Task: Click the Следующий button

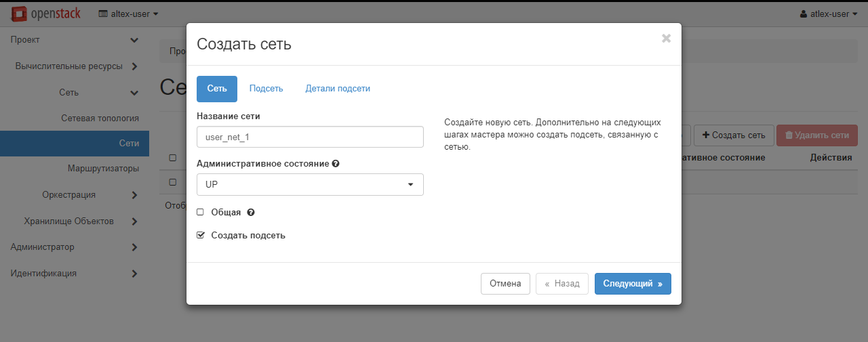Action: [632, 284]
